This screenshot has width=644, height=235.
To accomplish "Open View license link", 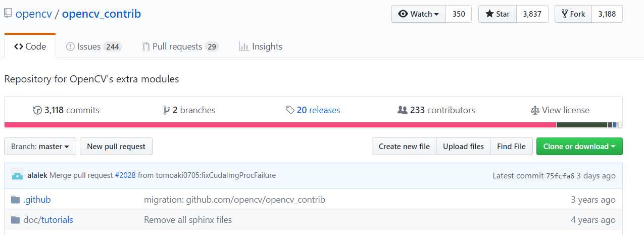I will [x=560, y=110].
